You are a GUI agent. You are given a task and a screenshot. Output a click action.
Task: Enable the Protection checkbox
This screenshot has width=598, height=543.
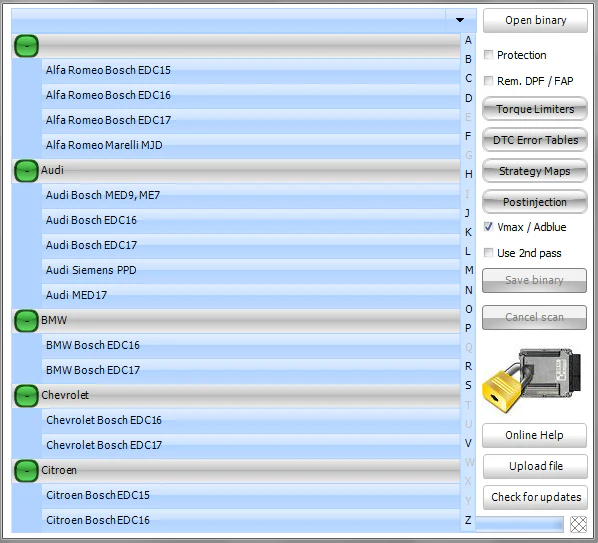tap(488, 55)
